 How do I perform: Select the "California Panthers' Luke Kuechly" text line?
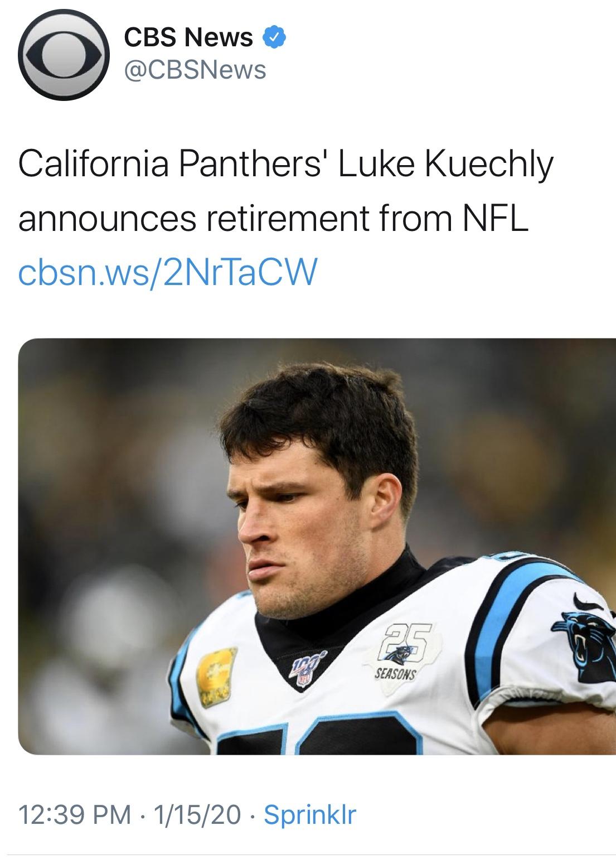coord(287,166)
